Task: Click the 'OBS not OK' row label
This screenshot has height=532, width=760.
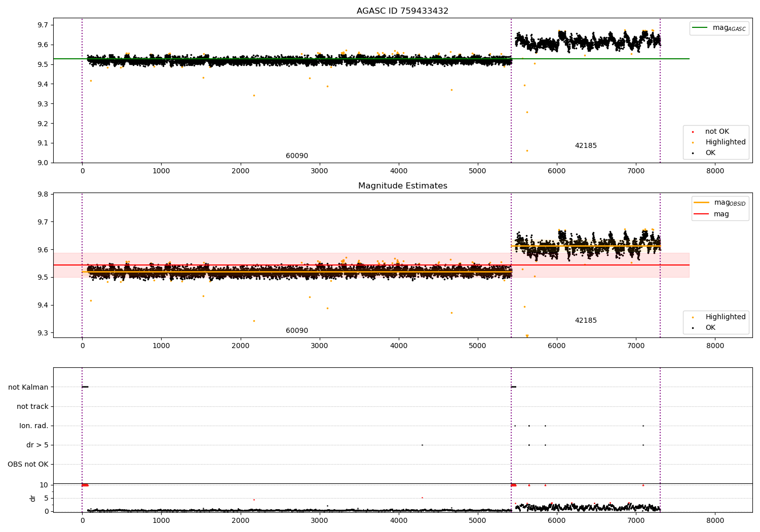Action: (28, 465)
